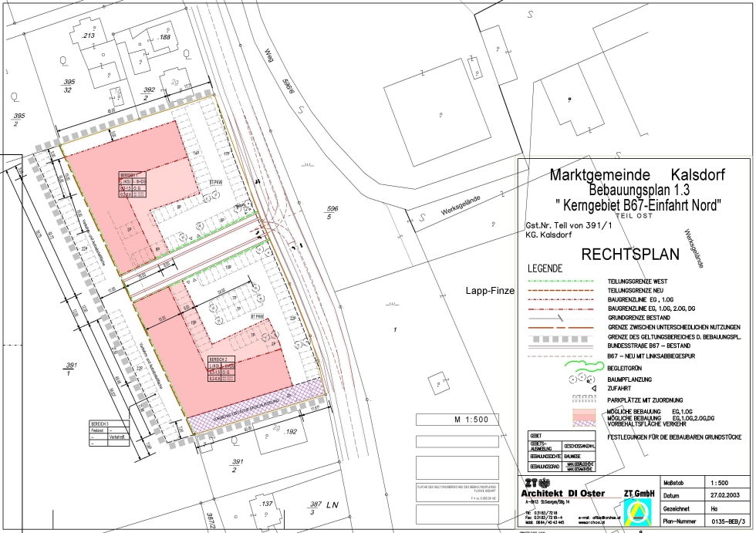756x533 pixels.
Task: Select 'Gst.Nr. Teil von 391/1' text
Action: (x=569, y=225)
